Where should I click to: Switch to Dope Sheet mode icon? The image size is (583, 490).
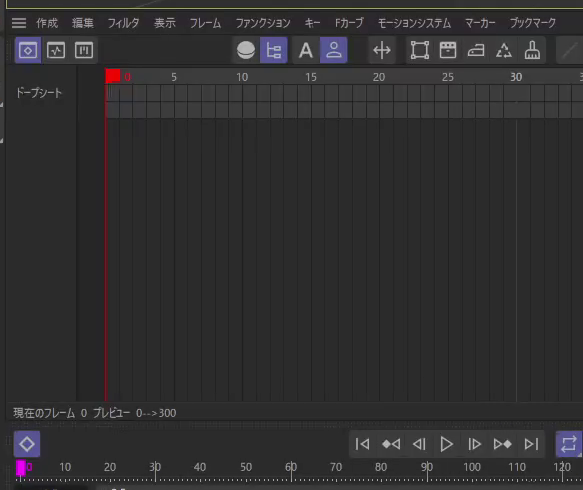pos(28,50)
